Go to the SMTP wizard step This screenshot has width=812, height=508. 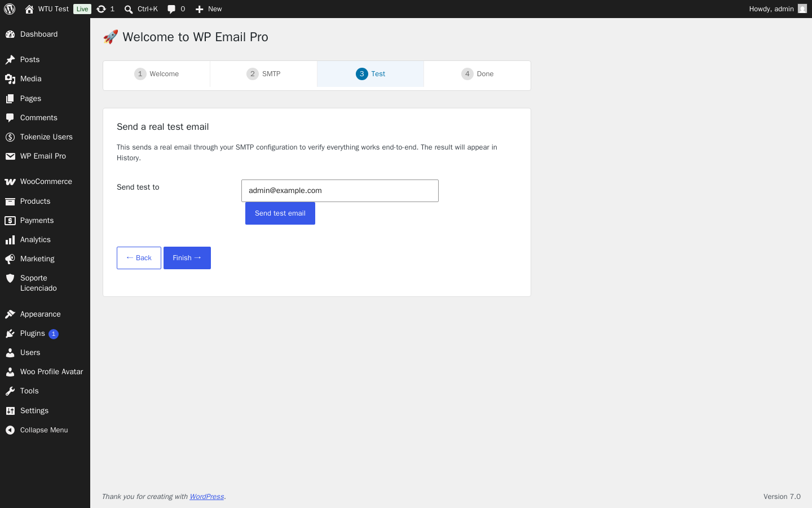click(263, 74)
